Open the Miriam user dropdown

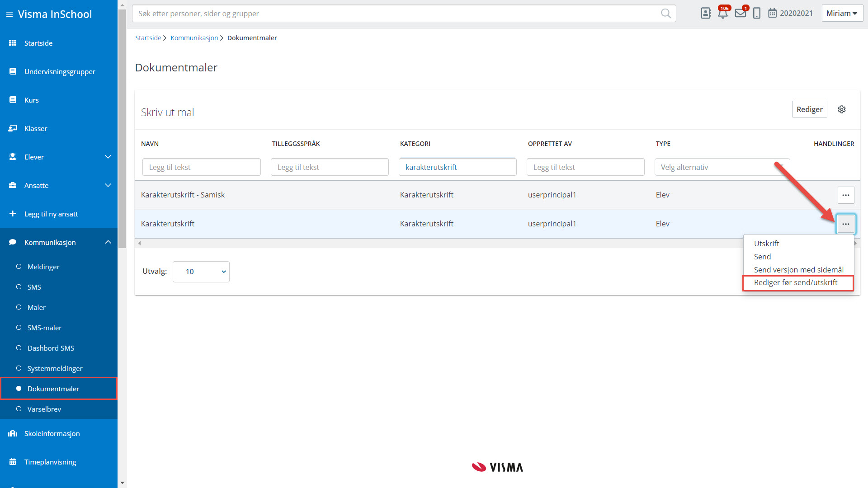tap(842, 14)
